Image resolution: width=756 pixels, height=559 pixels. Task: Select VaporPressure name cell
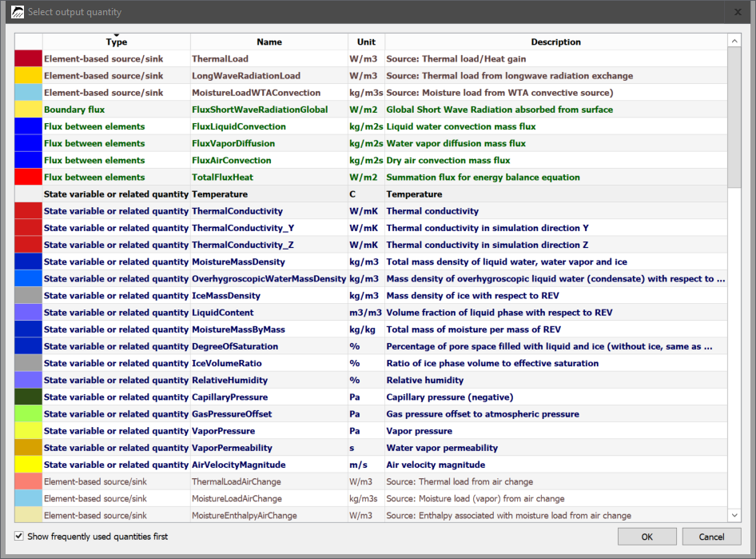[269, 431]
